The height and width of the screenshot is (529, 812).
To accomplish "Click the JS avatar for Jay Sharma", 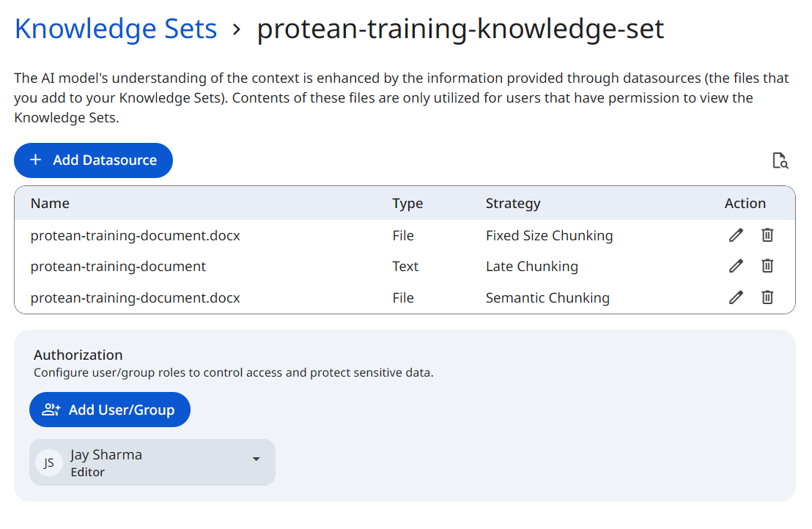I will click(x=49, y=462).
